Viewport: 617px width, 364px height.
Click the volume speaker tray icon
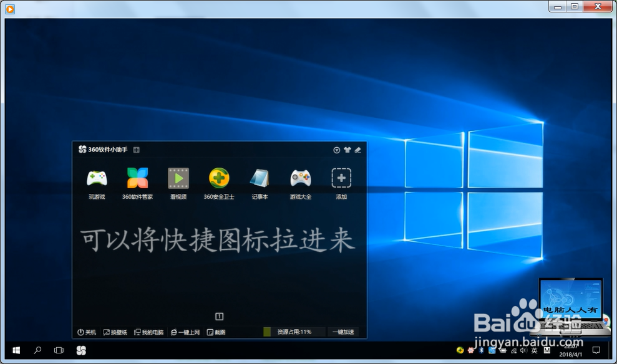(523, 350)
